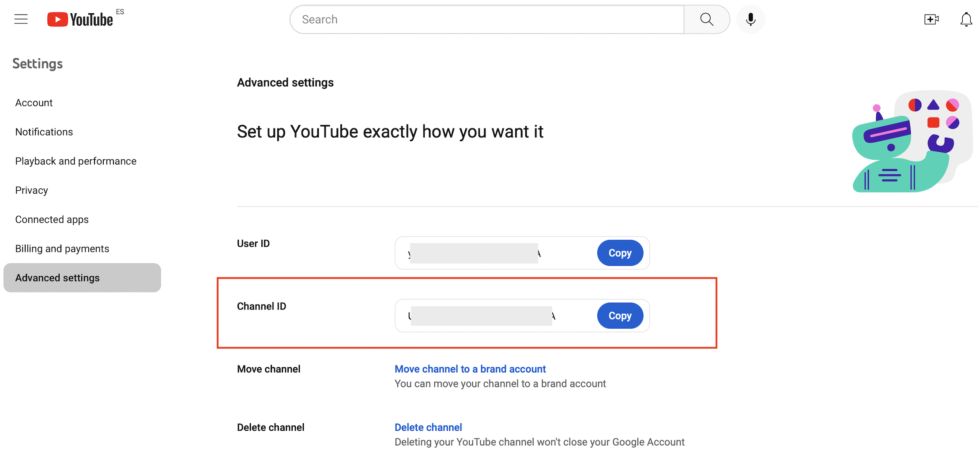Click 'Set up YouTube exactly how you want it'
Screen dimensions: 980x474
click(x=390, y=132)
